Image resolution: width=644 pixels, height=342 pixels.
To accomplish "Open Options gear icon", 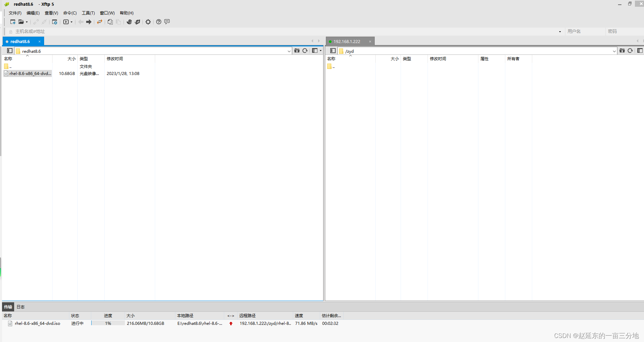I will tap(148, 22).
